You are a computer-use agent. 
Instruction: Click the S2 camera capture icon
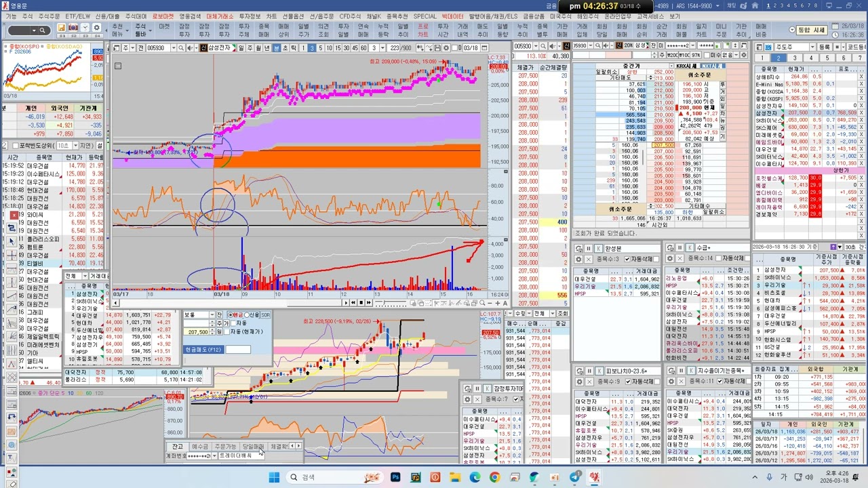(73, 28)
